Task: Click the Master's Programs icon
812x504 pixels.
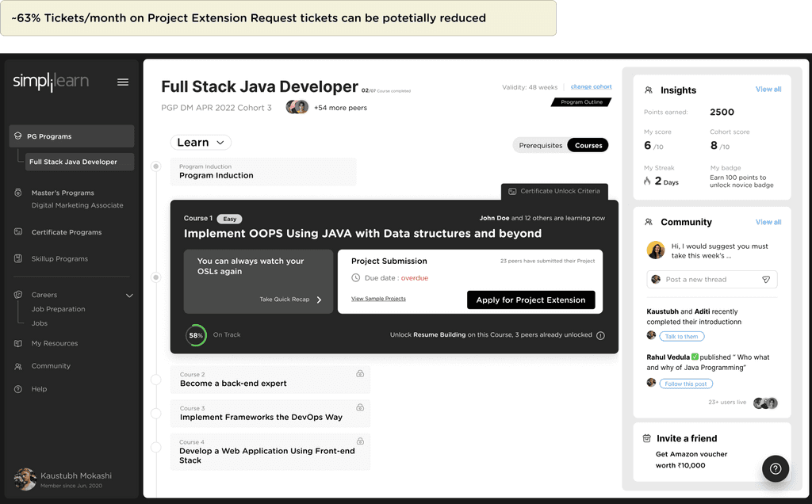Action: point(18,193)
